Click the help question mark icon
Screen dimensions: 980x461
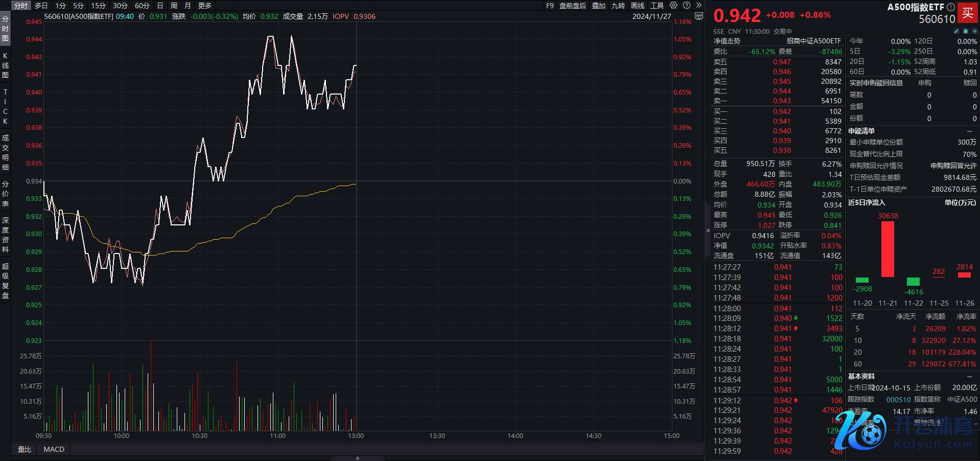click(x=687, y=6)
